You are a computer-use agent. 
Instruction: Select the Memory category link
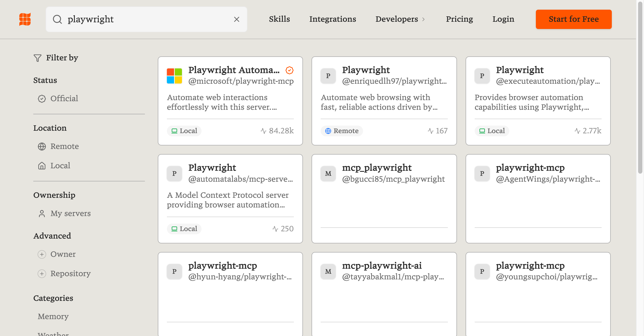pos(53,316)
